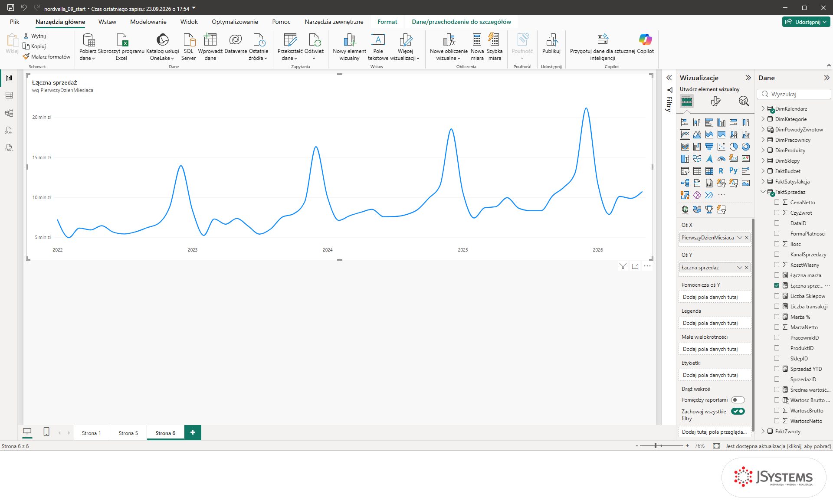
Task: Switch to Strona 1 page tab
Action: click(92, 433)
